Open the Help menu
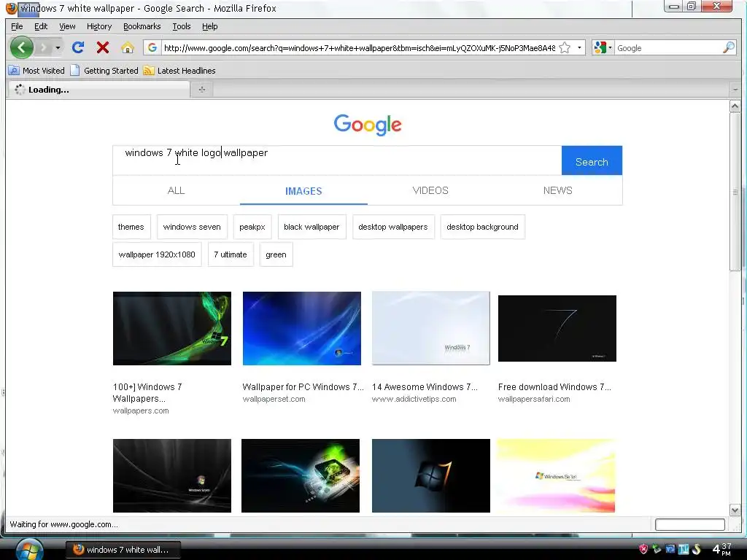 coord(209,26)
